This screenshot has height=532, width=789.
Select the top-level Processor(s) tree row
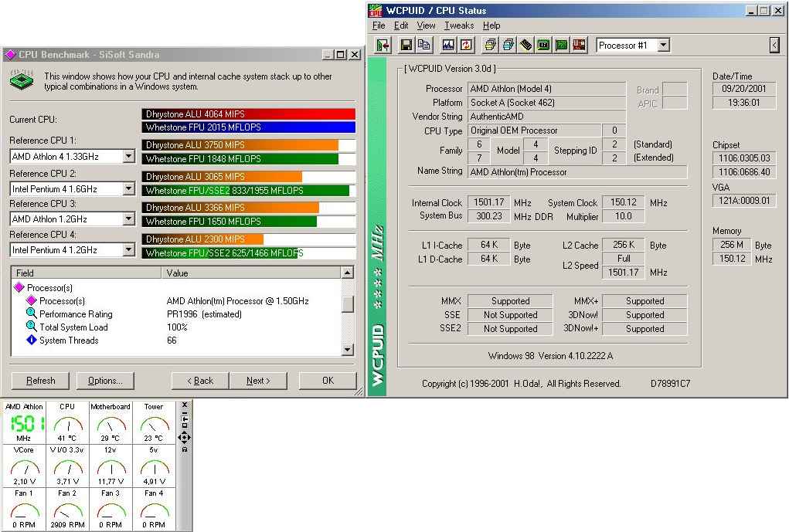click(49, 288)
